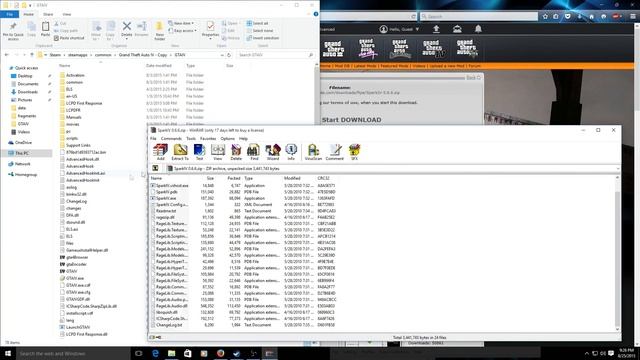Click the Find icon in WinRAR toolbar
640x360 pixels.
point(254,152)
